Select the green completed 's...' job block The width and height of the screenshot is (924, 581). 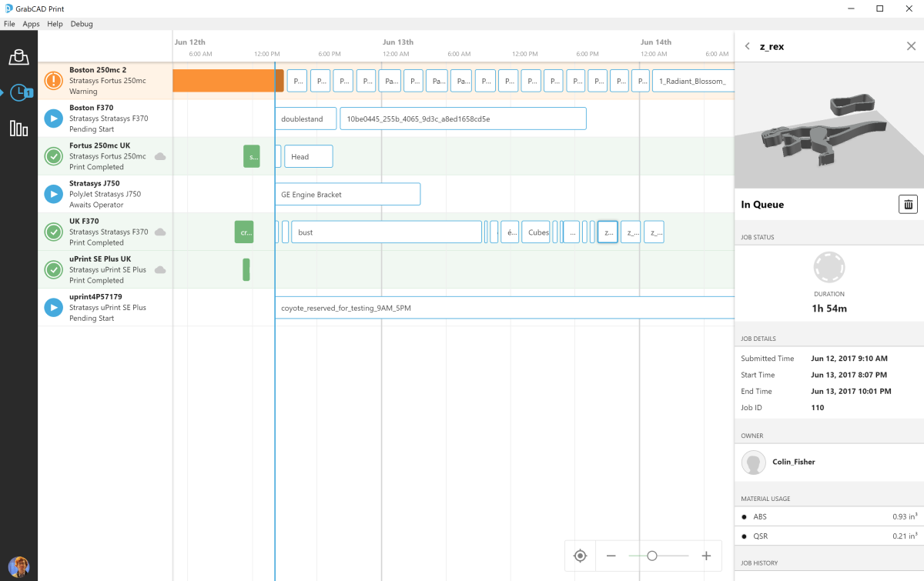pos(252,156)
